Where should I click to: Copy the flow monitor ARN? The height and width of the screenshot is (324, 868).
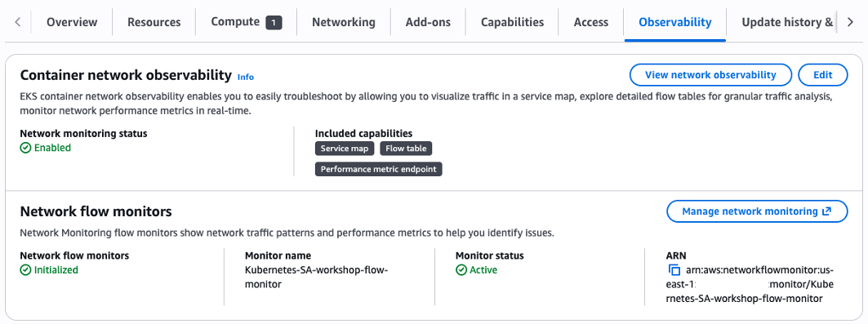pos(674,270)
